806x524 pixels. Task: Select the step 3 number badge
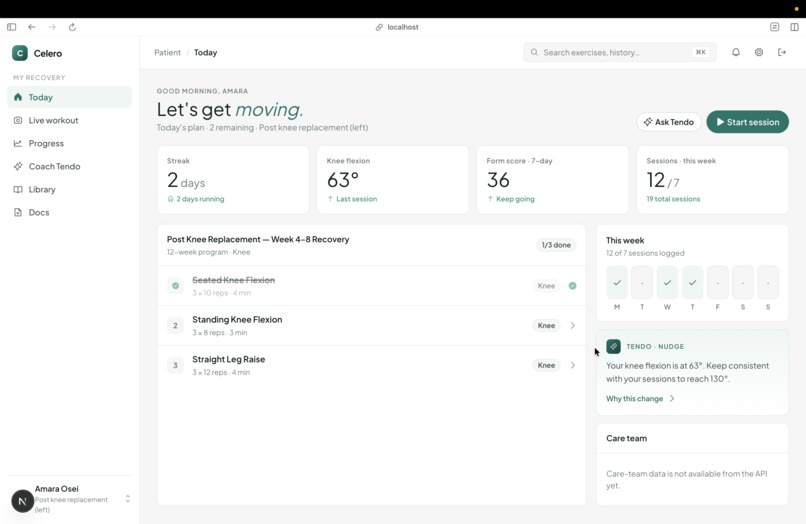click(175, 365)
